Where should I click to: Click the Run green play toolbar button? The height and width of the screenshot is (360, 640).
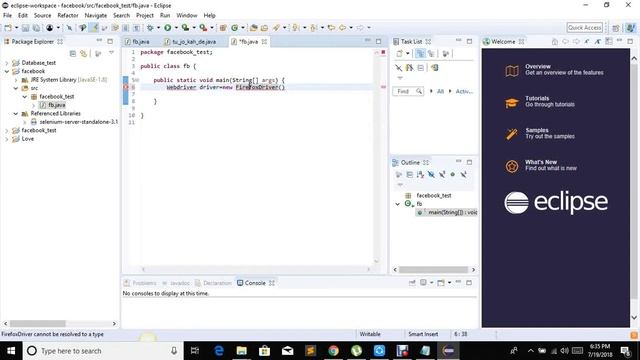click(x=168, y=28)
